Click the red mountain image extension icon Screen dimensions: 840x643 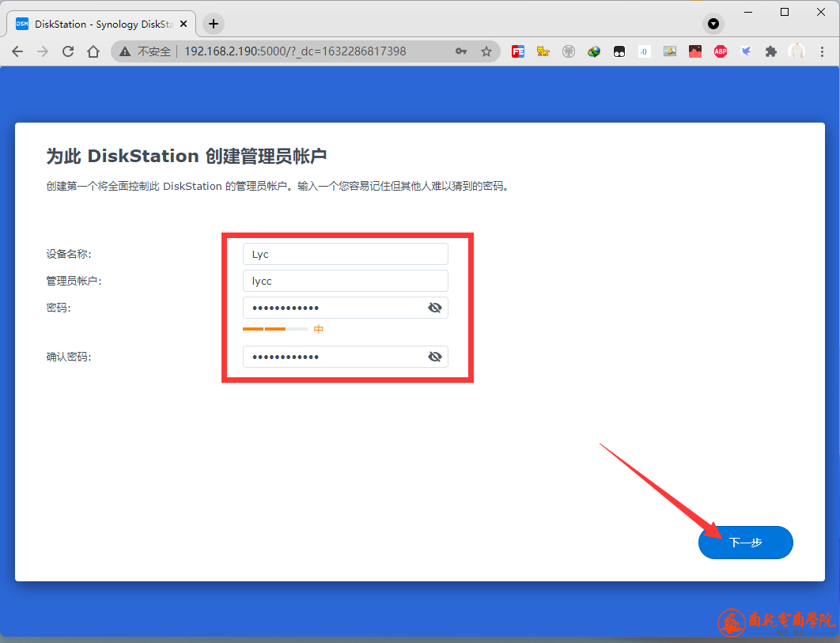(x=694, y=51)
